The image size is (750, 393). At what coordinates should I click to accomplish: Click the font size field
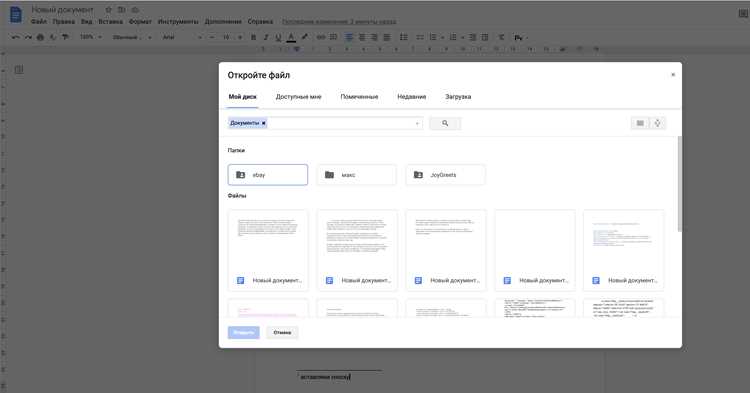coord(226,37)
